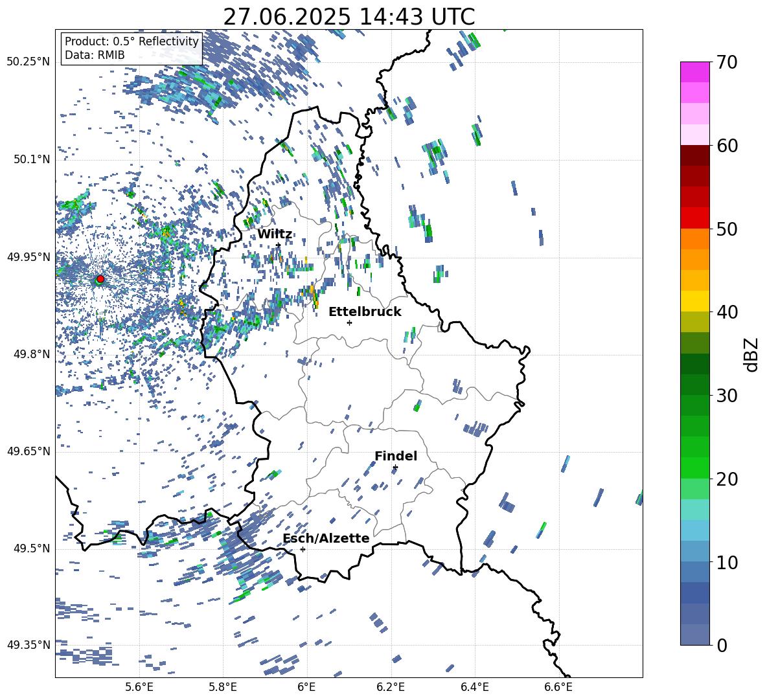Click the magenta 70 dBZ colorbar segment
Viewport: 767px width, 700px height.
pyautogui.click(x=694, y=72)
